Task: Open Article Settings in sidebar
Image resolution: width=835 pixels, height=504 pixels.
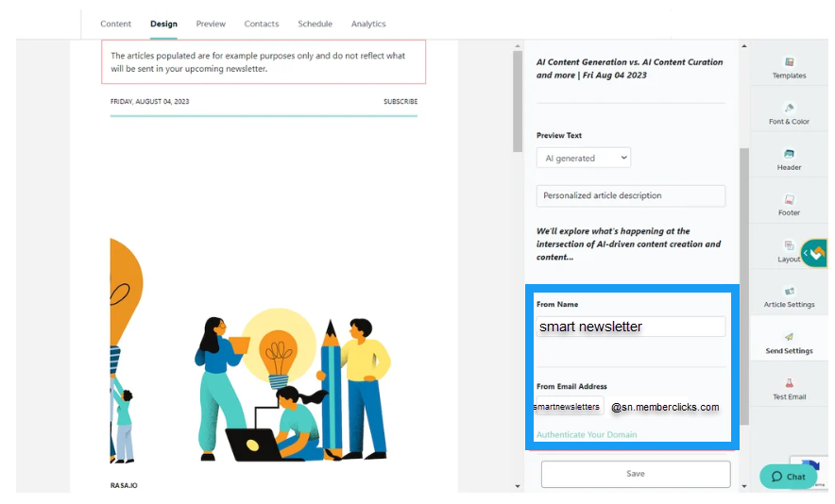Action: 789,293
